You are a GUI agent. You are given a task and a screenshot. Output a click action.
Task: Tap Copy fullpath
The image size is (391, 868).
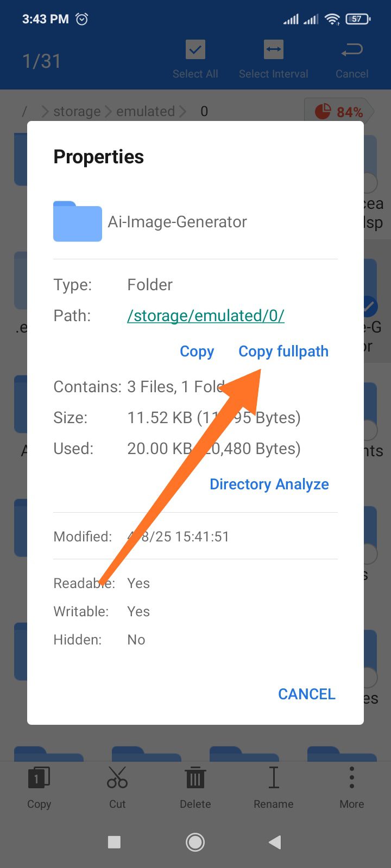(283, 351)
